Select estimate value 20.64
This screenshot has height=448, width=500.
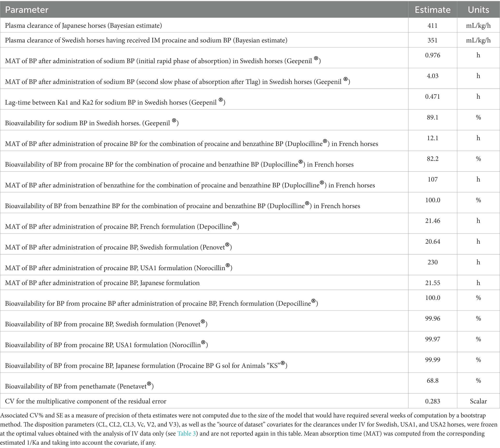[x=433, y=241]
